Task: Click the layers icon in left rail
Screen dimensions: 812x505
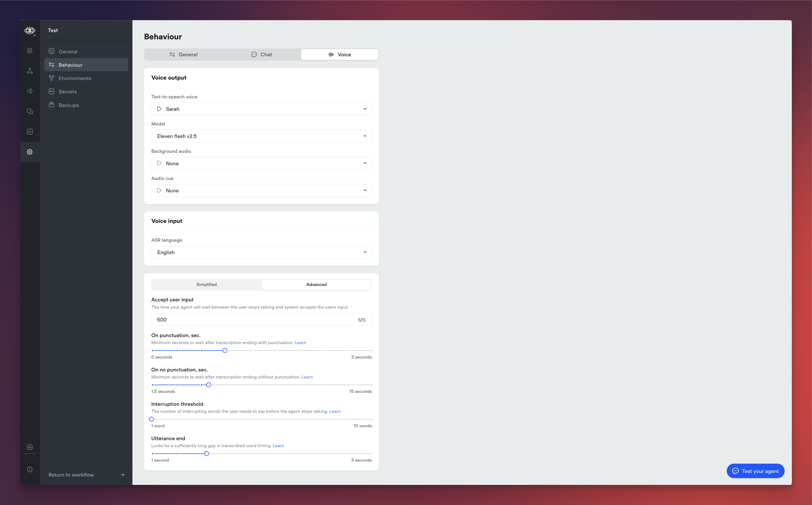Action: tap(30, 50)
